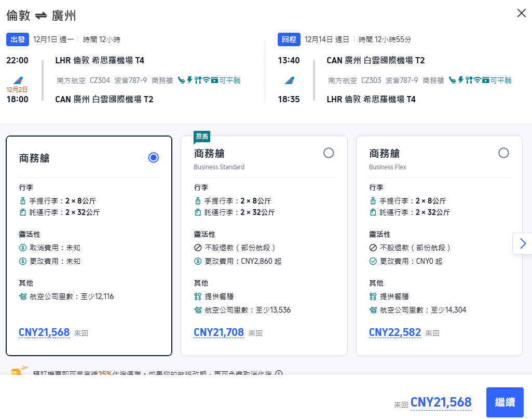Open the CNY21,708 Business Standard price details
This screenshot has width=532, height=419.
click(x=219, y=332)
